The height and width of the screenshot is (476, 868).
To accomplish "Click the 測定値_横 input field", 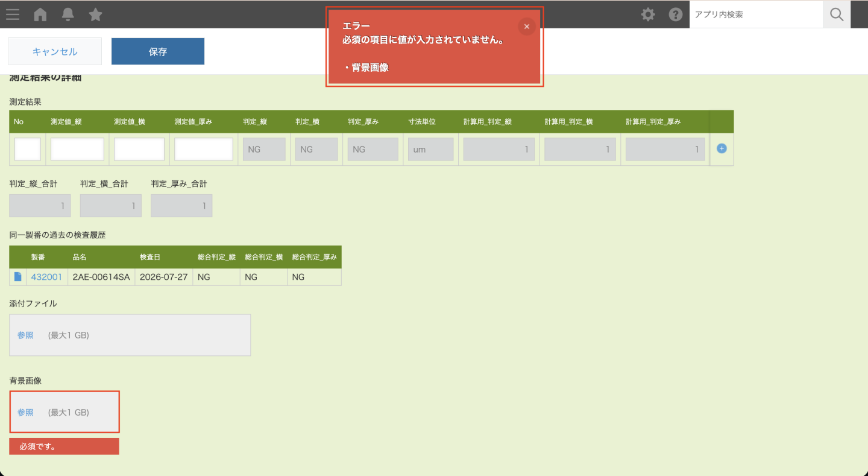I will tap(139, 149).
